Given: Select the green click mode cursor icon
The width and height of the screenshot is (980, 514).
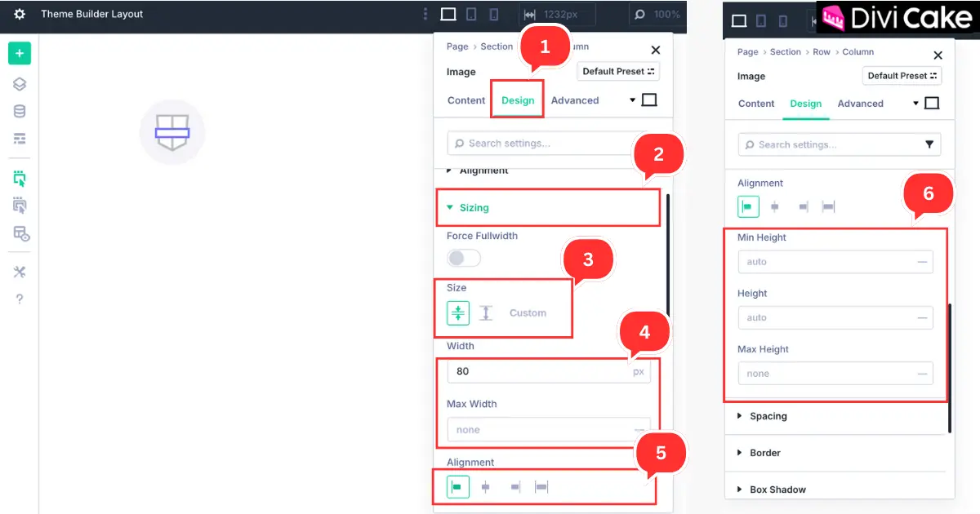Looking at the screenshot, I should [x=20, y=178].
